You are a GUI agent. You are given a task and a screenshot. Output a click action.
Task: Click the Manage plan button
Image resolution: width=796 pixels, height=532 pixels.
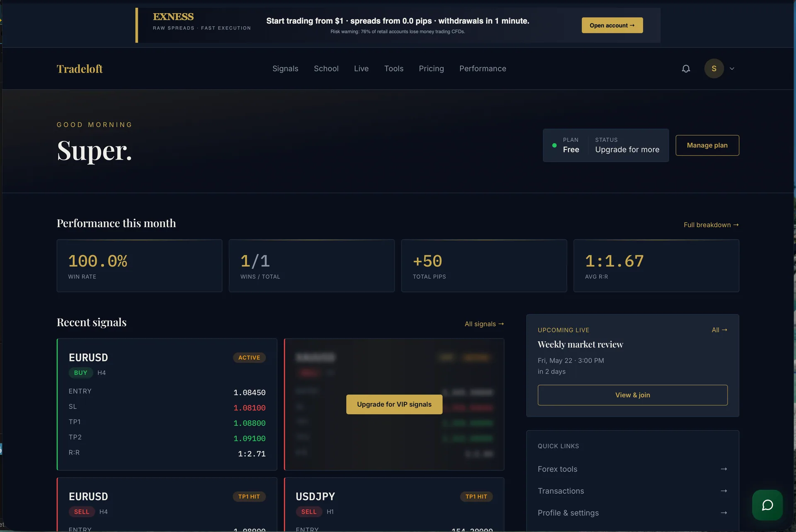707,146
